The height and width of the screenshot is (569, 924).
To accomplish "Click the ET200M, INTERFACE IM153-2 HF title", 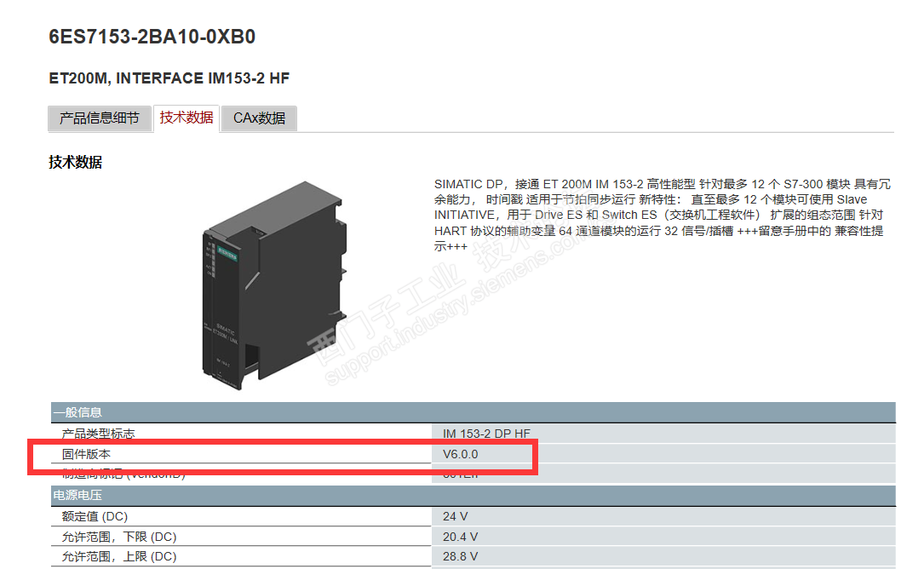I will 169,78.
